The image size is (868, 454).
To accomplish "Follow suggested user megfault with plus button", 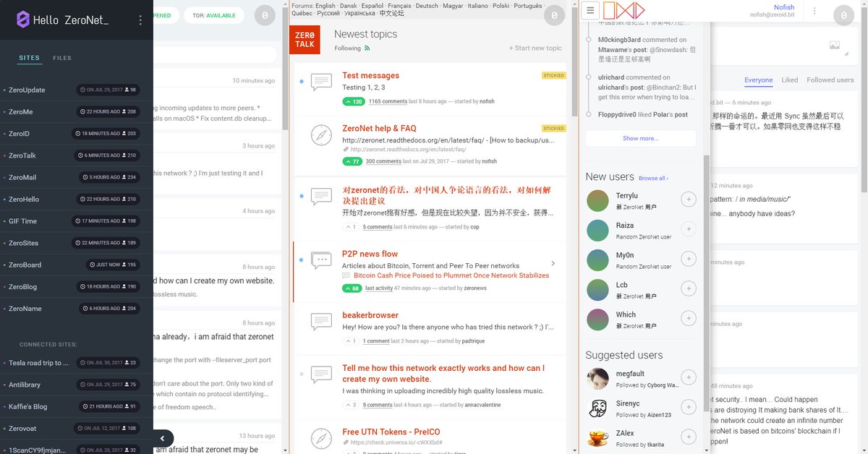I will coord(689,377).
